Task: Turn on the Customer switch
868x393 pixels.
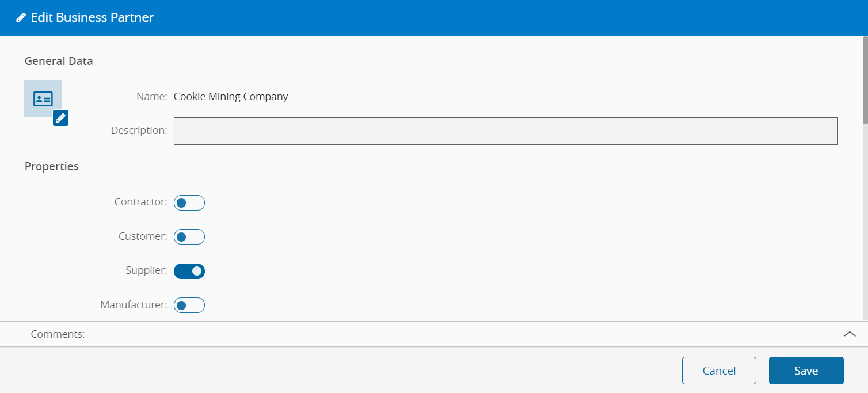Action: [189, 236]
